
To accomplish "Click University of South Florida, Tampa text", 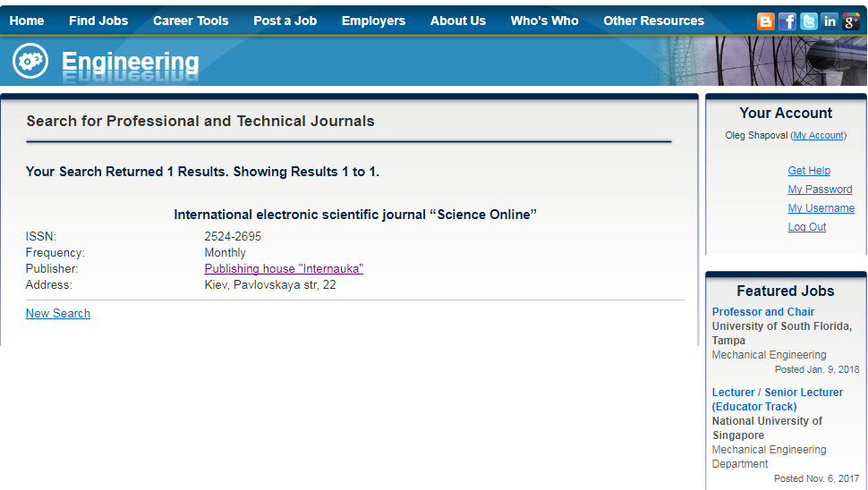I will point(781,334).
